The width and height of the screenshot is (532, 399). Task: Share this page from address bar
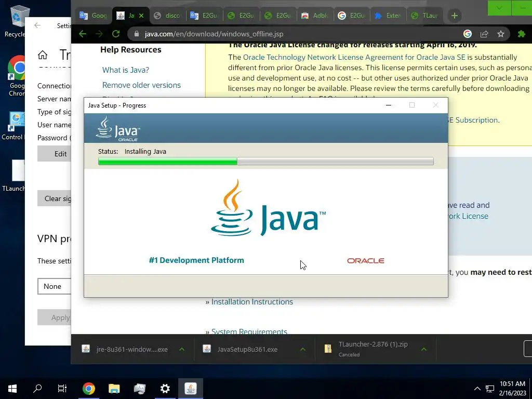click(x=484, y=34)
